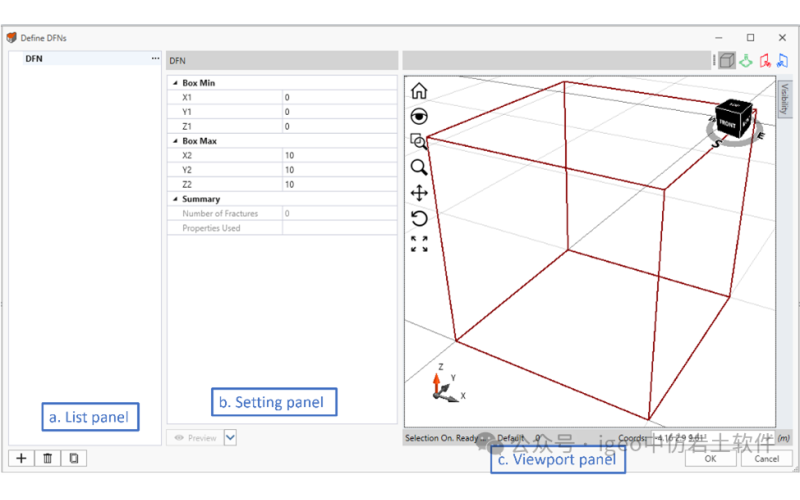Click the rotate view icon
This screenshot has width=800, height=500.
(x=419, y=218)
